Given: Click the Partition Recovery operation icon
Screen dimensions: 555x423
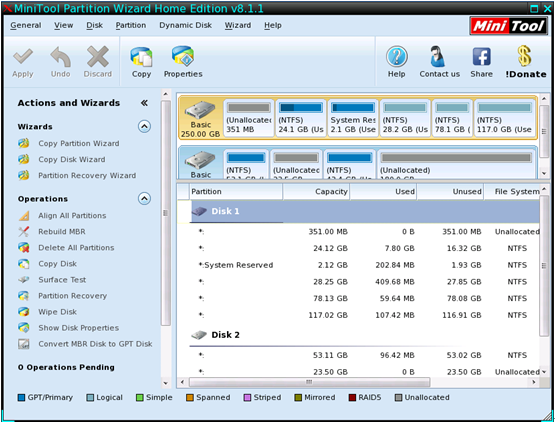Looking at the screenshot, I should [24, 296].
